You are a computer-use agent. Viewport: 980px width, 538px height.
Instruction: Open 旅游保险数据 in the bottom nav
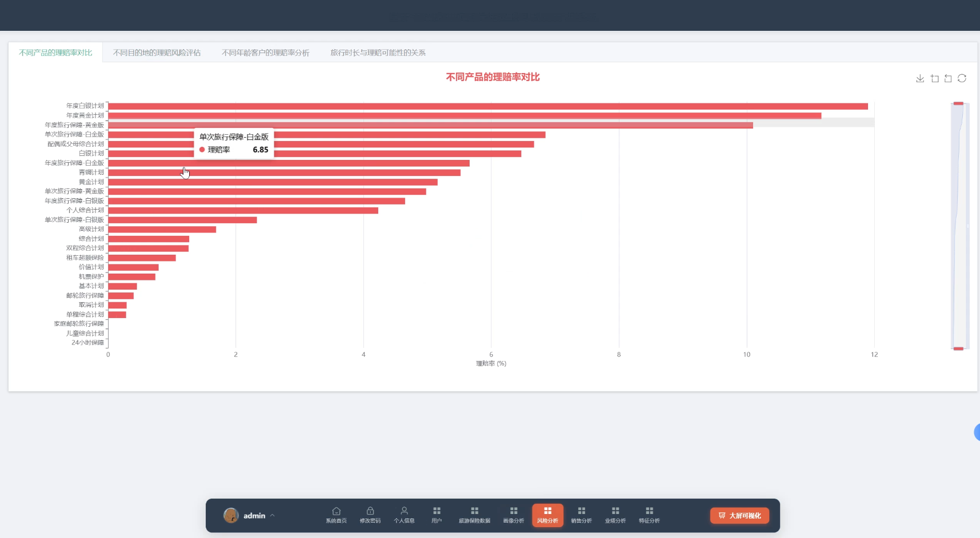(474, 515)
